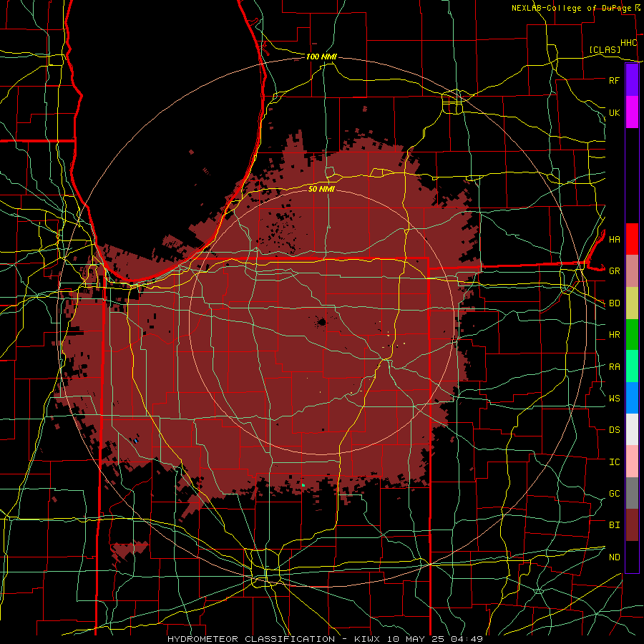Click the WS blue legend swatch
Image resolution: width=644 pixels, height=644 pixels.
coord(632,398)
